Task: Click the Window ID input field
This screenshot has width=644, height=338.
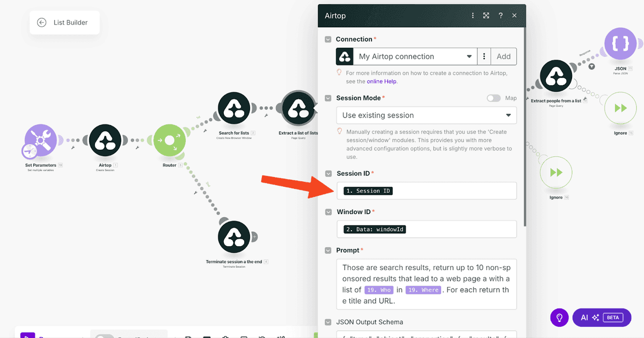Action: tap(427, 229)
